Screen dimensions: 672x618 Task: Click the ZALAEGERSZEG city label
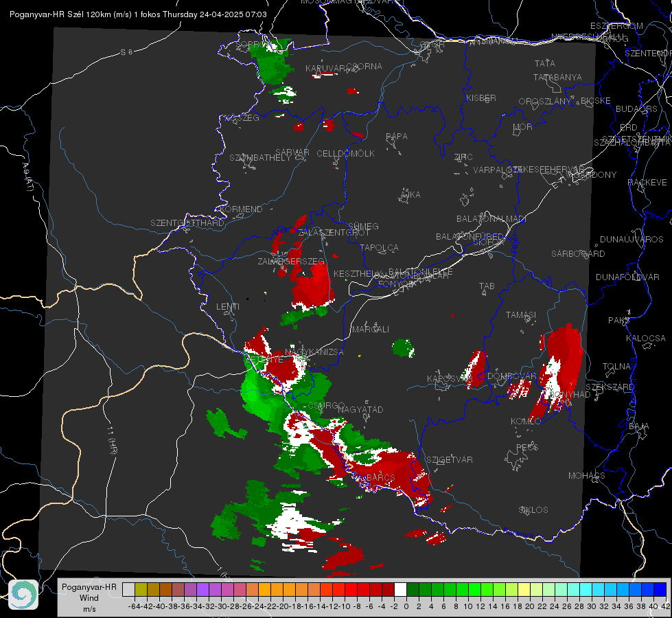(x=291, y=261)
